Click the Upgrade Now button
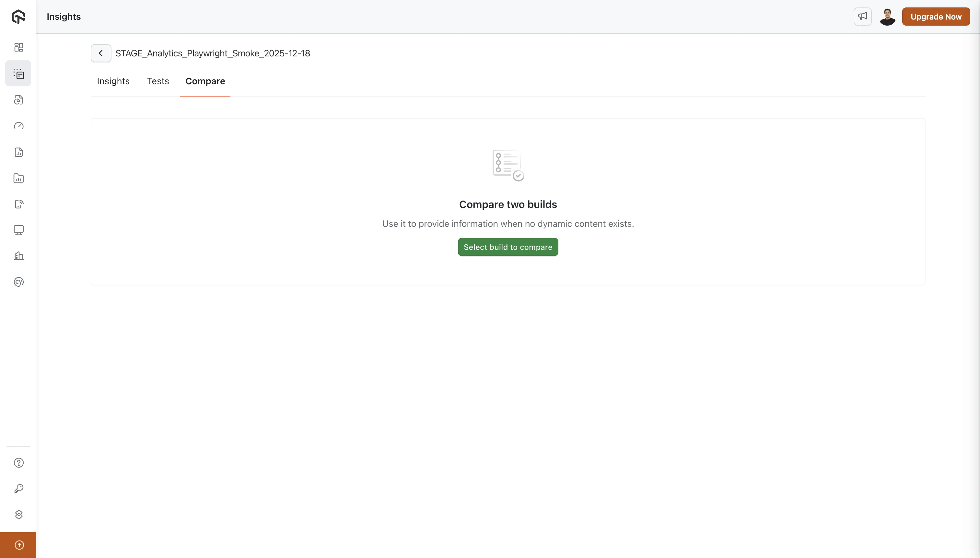 coord(936,17)
